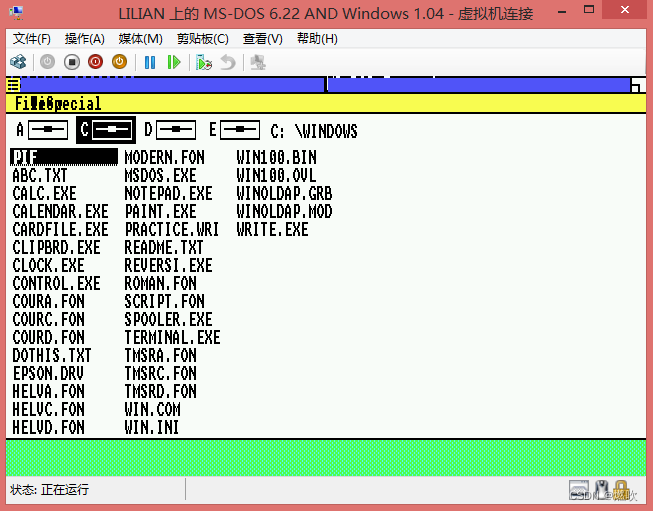The image size is (653, 511).
Task: Select WIN100.BIN file
Action: click(x=277, y=157)
